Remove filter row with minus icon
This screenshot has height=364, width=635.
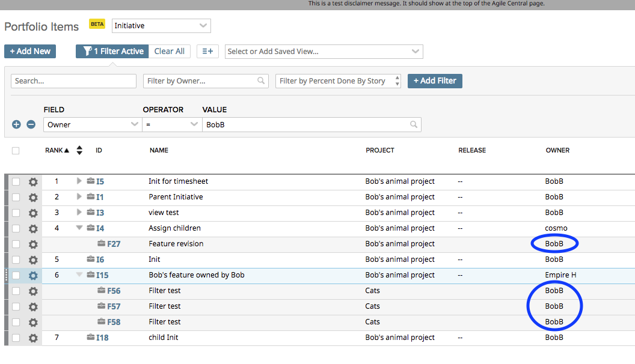click(x=31, y=125)
